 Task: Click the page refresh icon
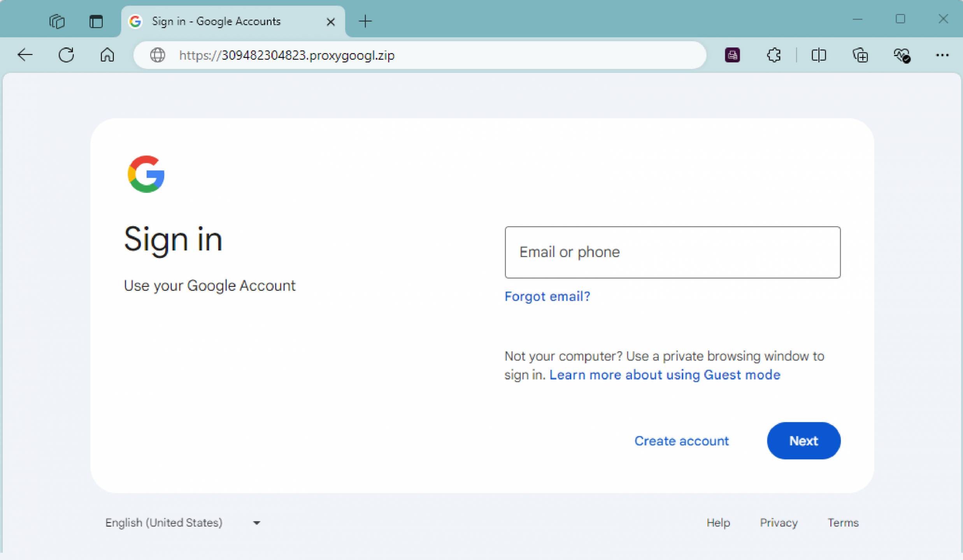click(66, 55)
